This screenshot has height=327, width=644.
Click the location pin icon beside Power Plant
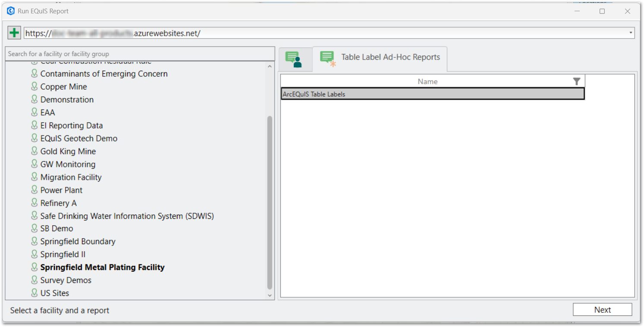(x=35, y=190)
